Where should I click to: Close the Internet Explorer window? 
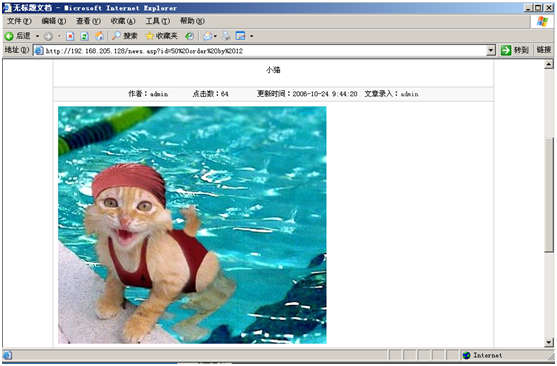pyautogui.click(x=549, y=7)
